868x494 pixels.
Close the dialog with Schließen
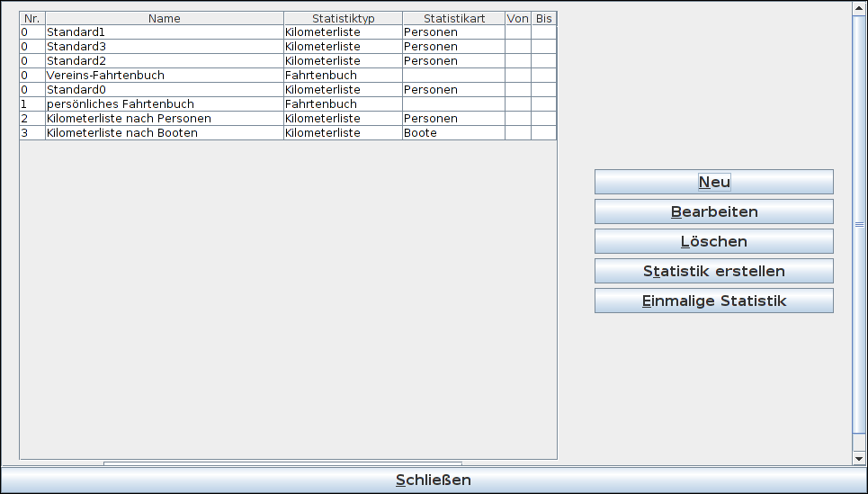(433, 480)
